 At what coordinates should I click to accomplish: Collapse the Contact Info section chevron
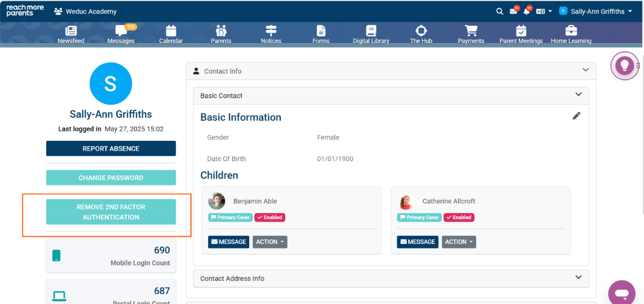[x=585, y=70]
